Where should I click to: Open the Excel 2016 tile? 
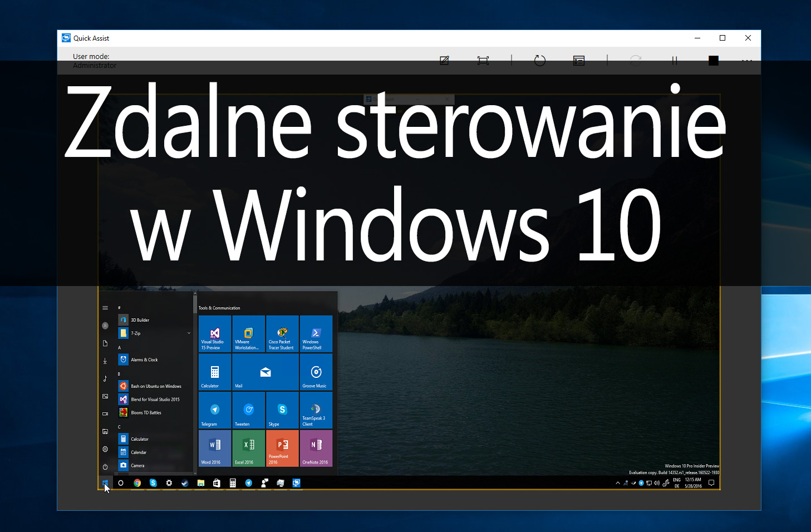pos(249,448)
